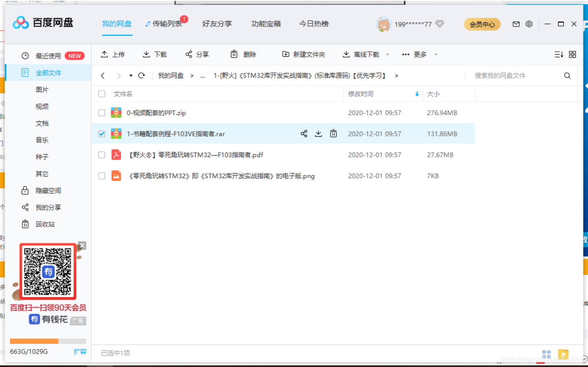Screen dimensions: 588x367
Task: Open 会员中心 member center button
Action: point(482,24)
